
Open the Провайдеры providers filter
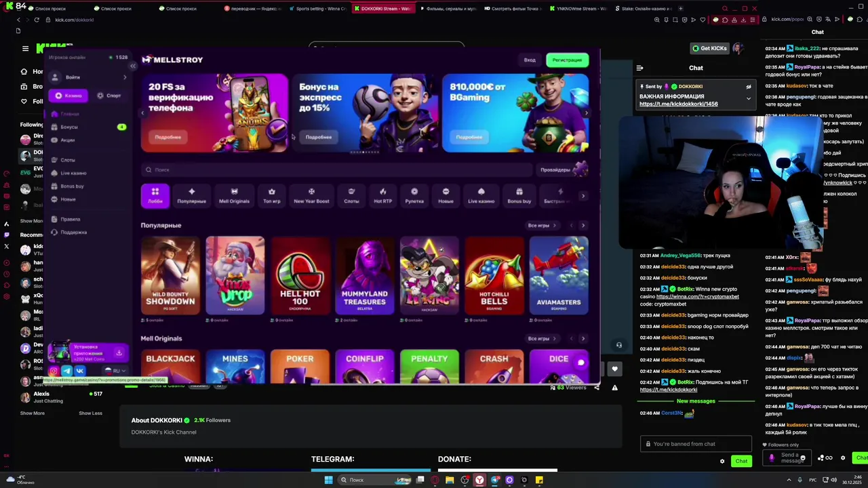coord(563,169)
